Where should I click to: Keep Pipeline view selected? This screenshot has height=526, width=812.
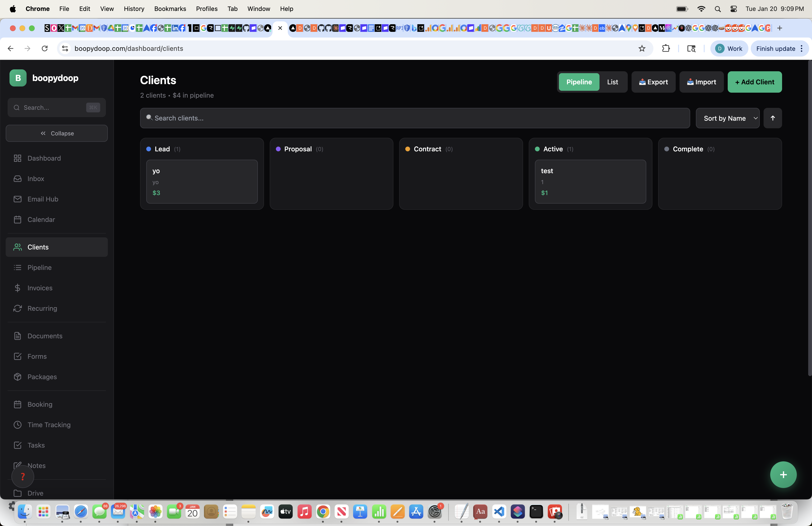click(x=579, y=82)
